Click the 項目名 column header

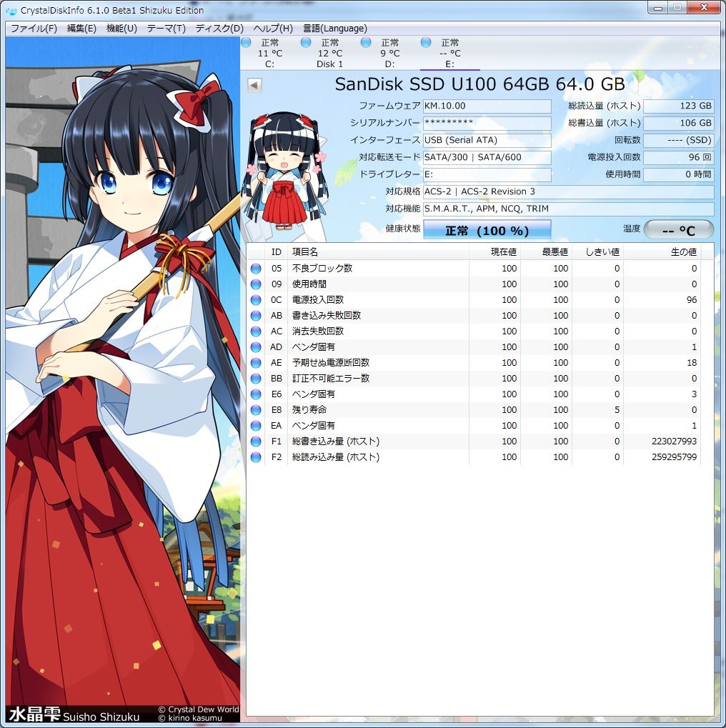(378, 251)
